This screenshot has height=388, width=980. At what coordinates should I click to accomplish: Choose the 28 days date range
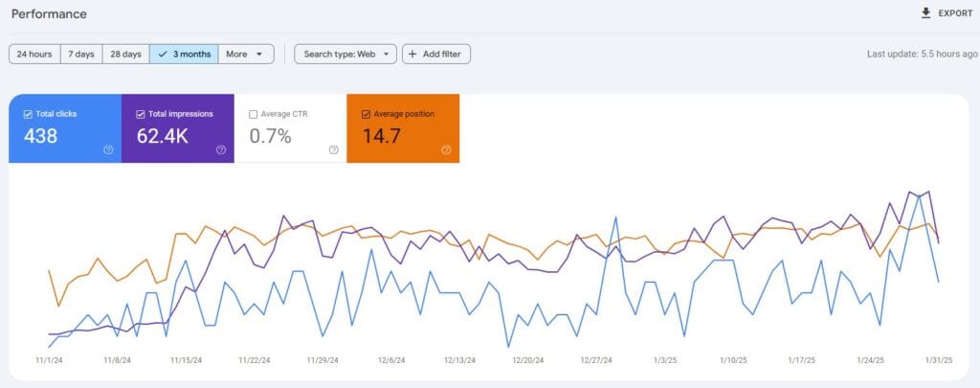point(124,55)
